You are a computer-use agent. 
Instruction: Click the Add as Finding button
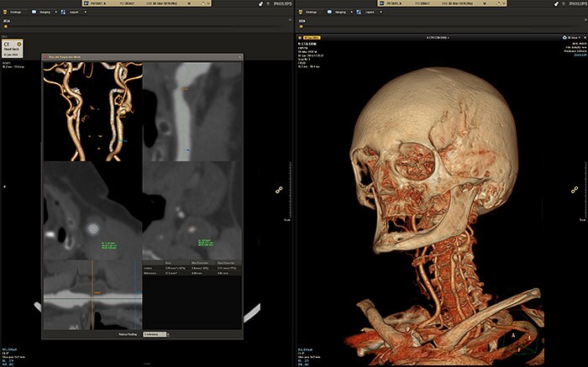coord(128,334)
